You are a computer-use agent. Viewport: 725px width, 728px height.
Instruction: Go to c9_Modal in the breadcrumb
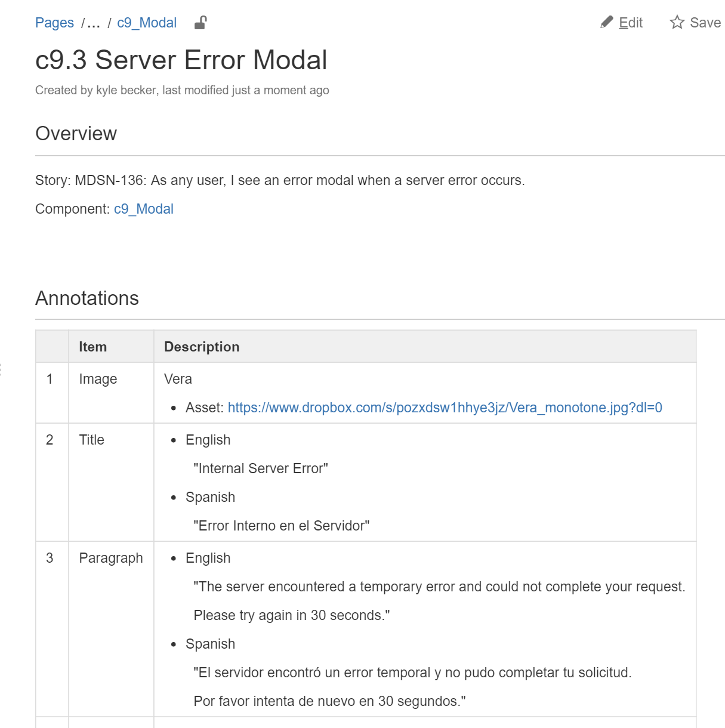pos(147,23)
